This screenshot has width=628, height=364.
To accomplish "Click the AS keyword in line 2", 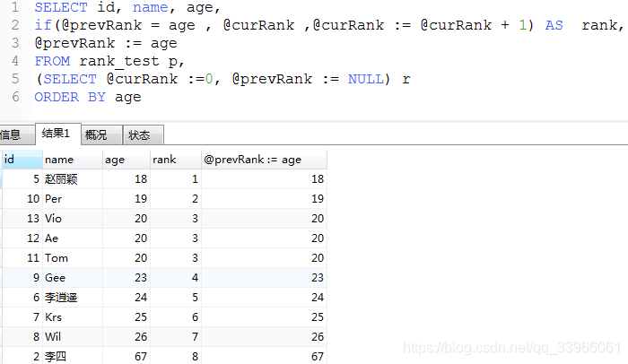I will pyautogui.click(x=554, y=25).
